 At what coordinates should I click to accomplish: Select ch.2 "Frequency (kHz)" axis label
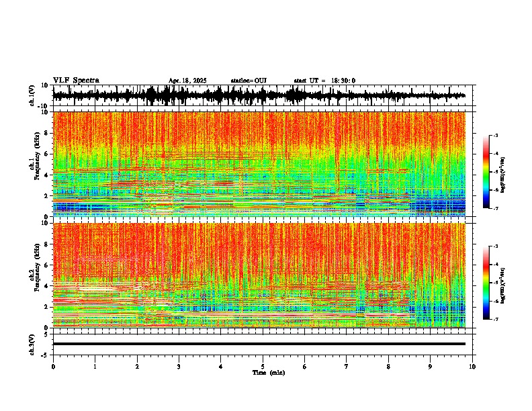coord(38,267)
